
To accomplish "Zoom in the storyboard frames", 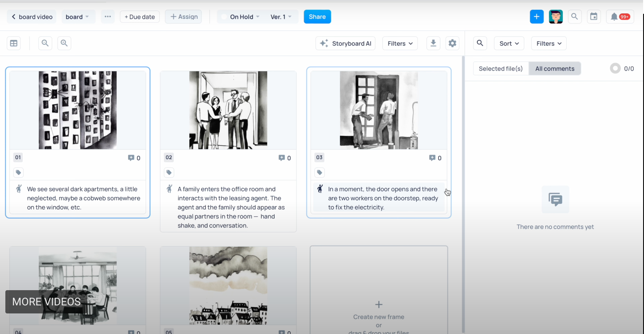I will (x=64, y=43).
